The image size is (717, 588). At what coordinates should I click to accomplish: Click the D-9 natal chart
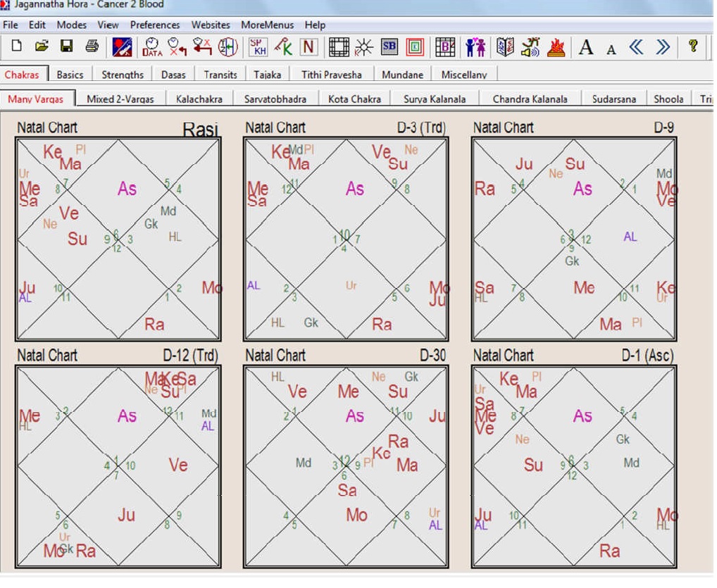573,239
